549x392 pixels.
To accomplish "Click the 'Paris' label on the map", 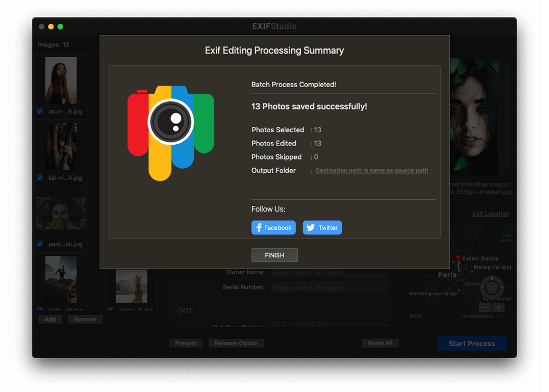I will (447, 275).
